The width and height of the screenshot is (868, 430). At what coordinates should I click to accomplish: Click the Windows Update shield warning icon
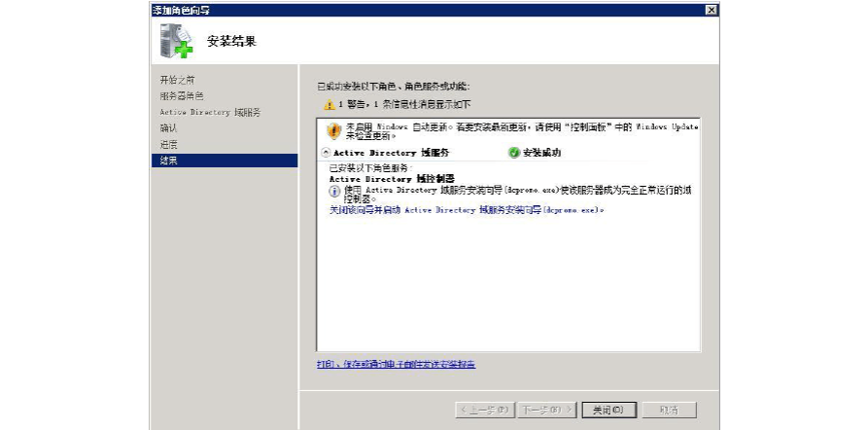333,130
